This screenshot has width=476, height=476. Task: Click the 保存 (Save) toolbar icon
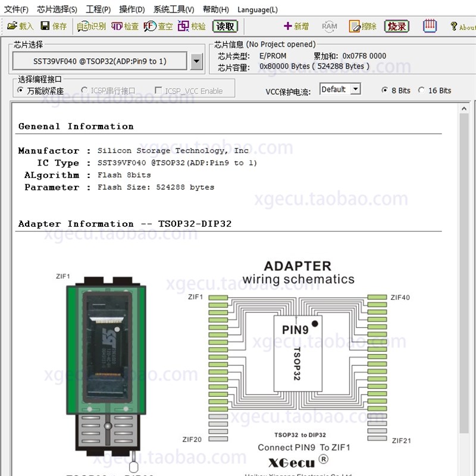[54, 26]
